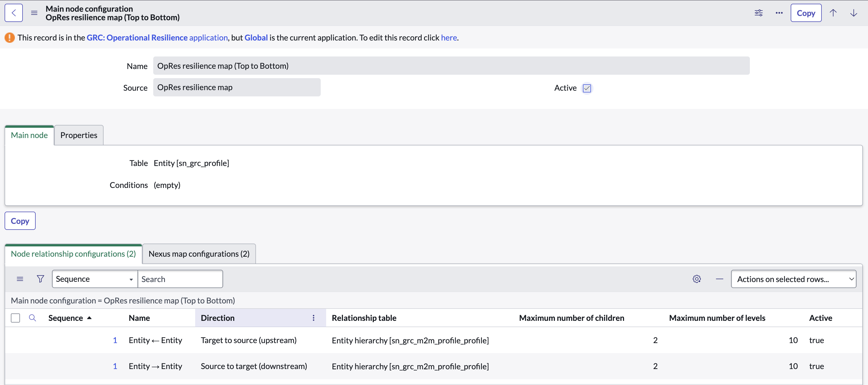Click the 'Main node configuration' header title

tap(89, 9)
